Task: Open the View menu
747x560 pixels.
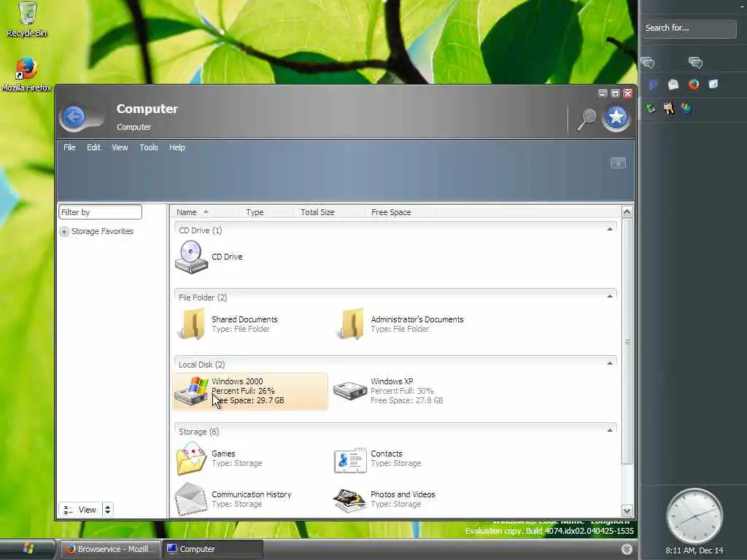Action: (120, 147)
